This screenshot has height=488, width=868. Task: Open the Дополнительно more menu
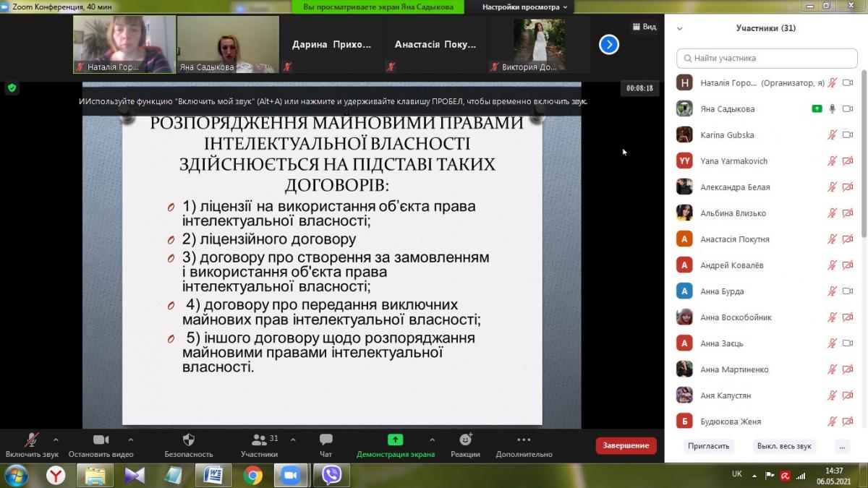[x=524, y=445]
